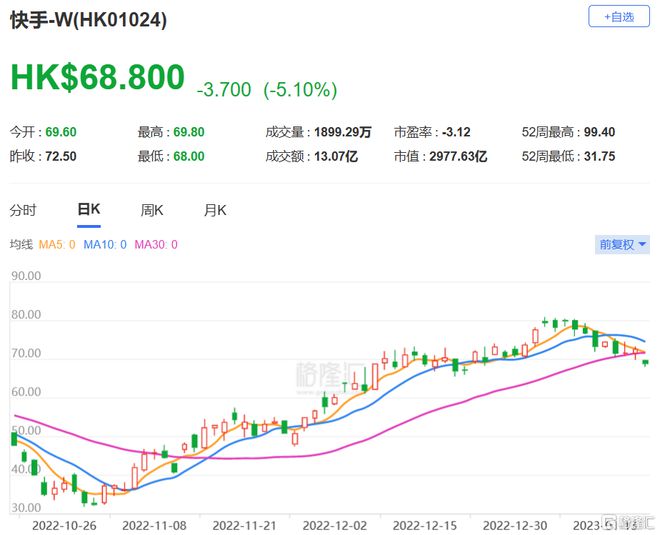Click the 快手-W(HK01024) stock title

tap(88, 19)
